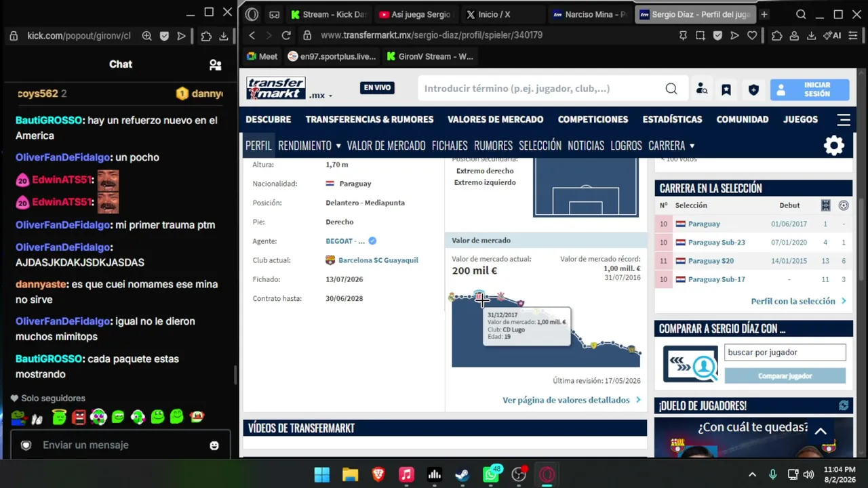
Task: Open the Noticias profile tab
Action: coord(586,145)
